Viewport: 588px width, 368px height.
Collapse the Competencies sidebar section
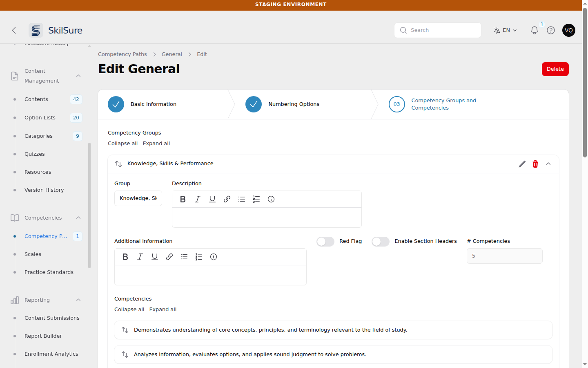(78, 218)
